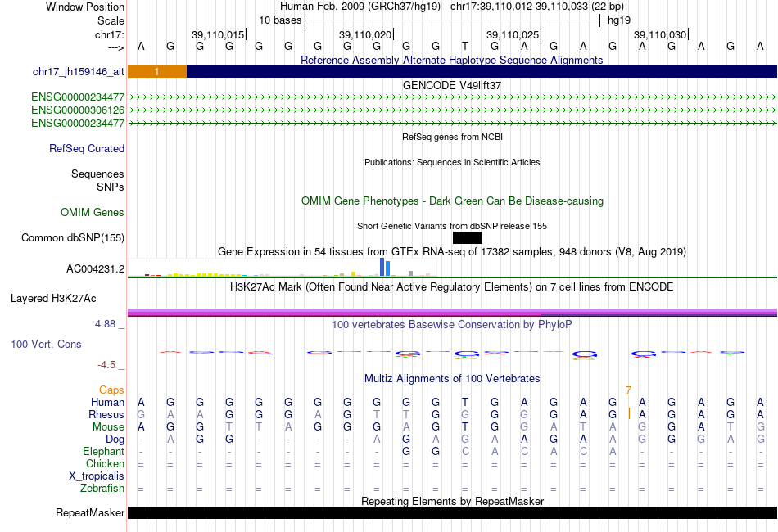Click the Multiz Alignments of 100 Vertebrates title
The height and width of the screenshot is (532, 778).
(452, 378)
